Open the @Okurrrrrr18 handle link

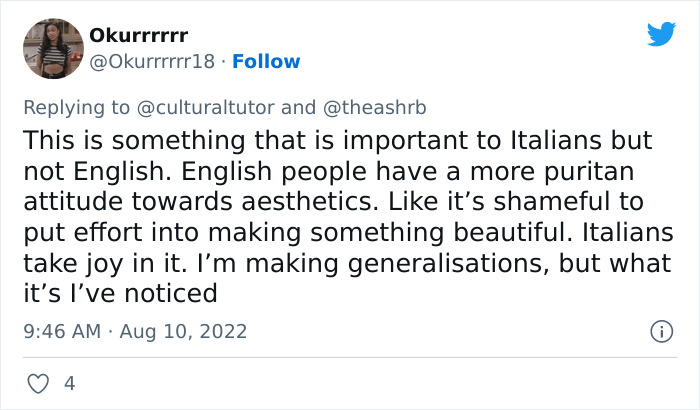152,62
